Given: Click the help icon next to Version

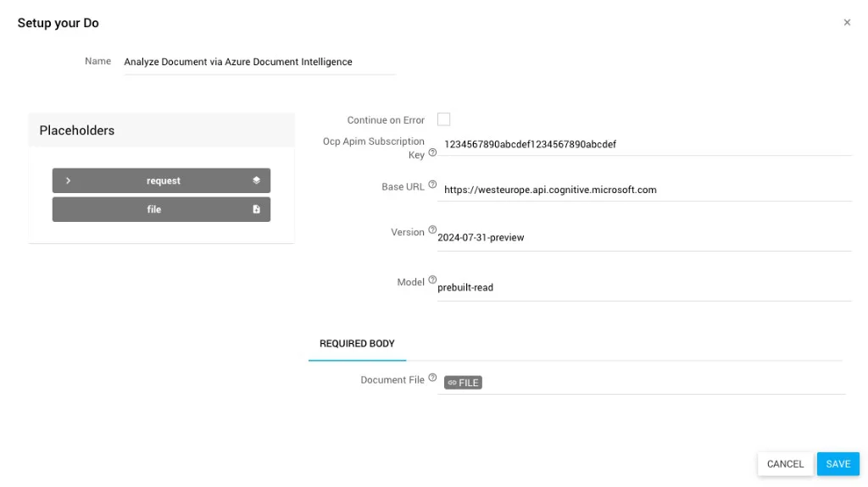Looking at the screenshot, I should click(x=432, y=230).
